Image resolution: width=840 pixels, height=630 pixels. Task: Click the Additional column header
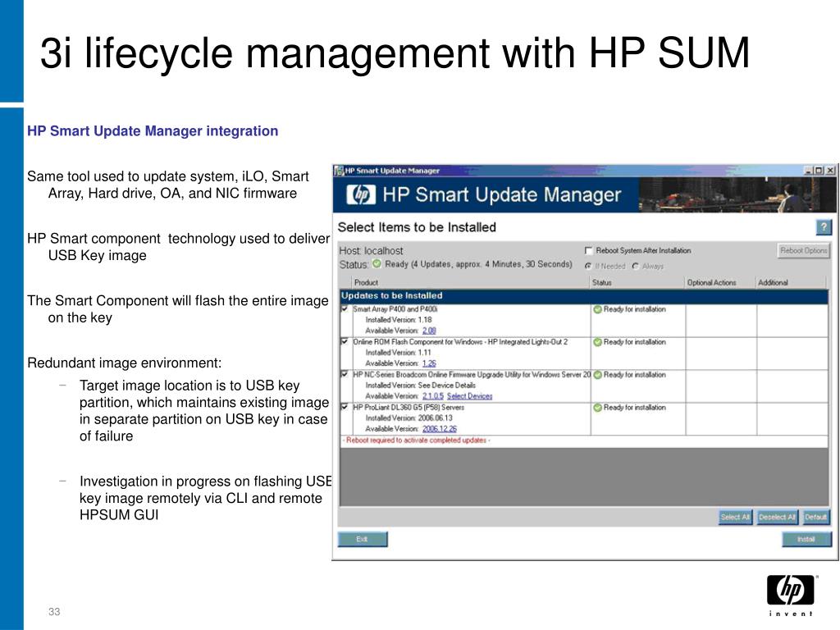tap(791, 282)
